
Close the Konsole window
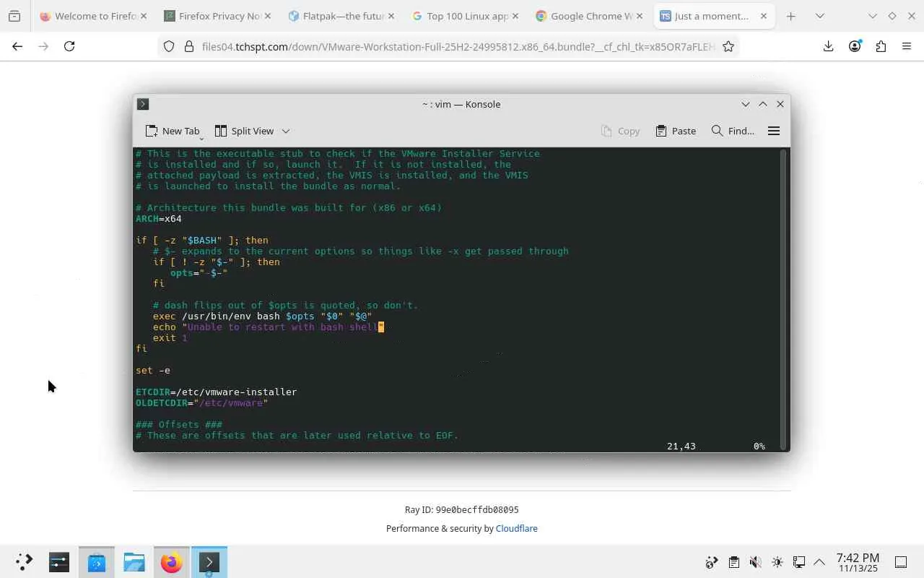click(780, 104)
